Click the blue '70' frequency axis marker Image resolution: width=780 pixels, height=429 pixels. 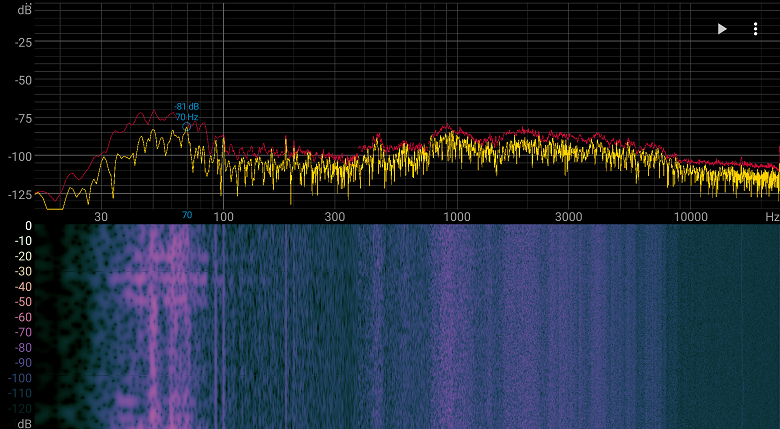click(x=187, y=215)
